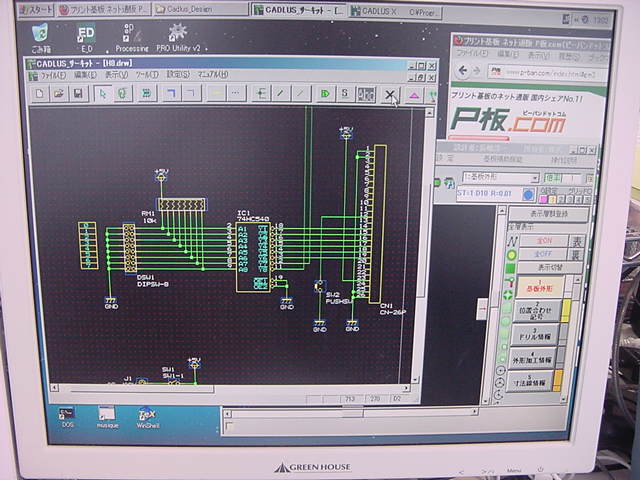Click the S symbol toolbar icon
Screen dimensions: 640x480
345,93
